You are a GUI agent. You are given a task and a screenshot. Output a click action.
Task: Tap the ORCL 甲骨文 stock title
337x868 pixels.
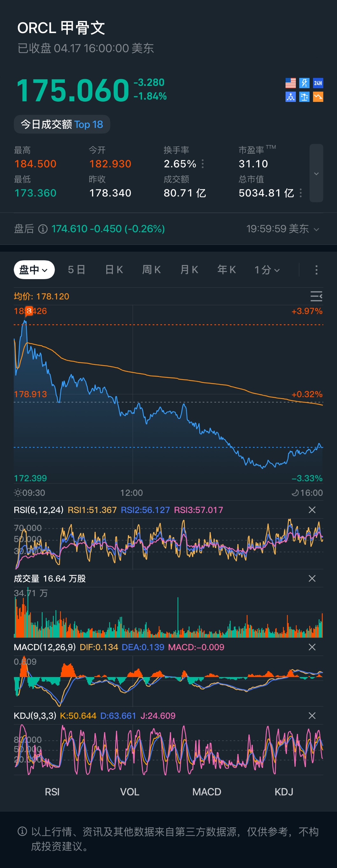click(x=61, y=28)
